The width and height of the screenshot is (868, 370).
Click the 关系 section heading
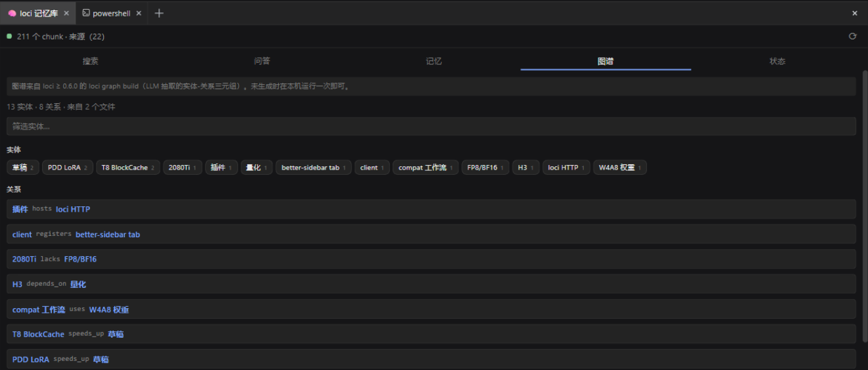pyautogui.click(x=14, y=189)
